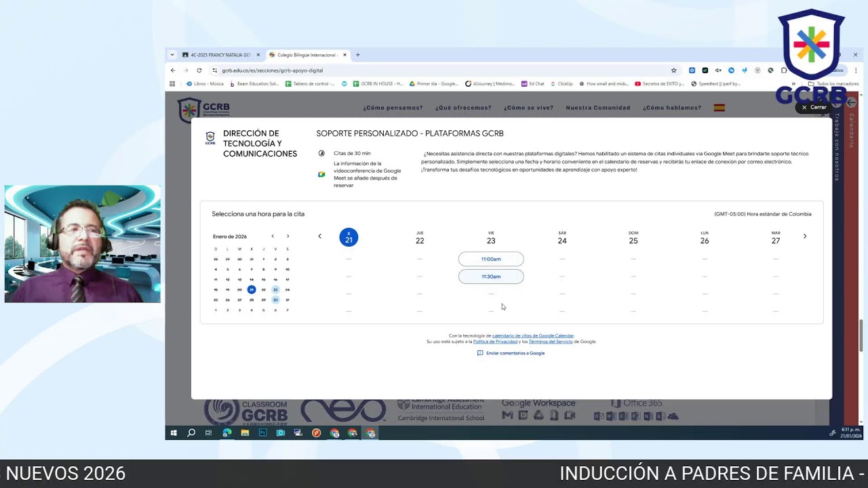Image resolution: width=868 pixels, height=488 pixels.
Task: Bookmark this page with the star icon
Action: click(x=673, y=70)
